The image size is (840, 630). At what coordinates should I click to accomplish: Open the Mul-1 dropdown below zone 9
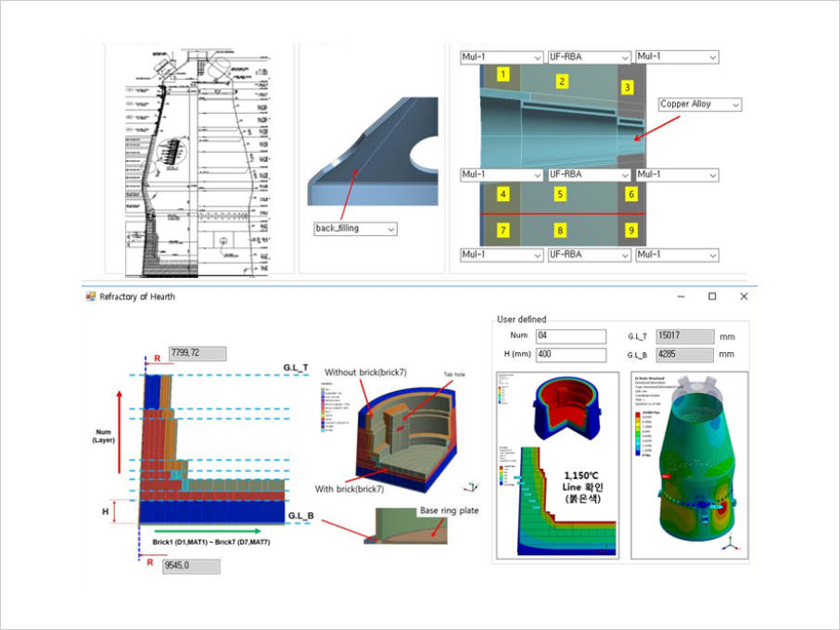(677, 254)
